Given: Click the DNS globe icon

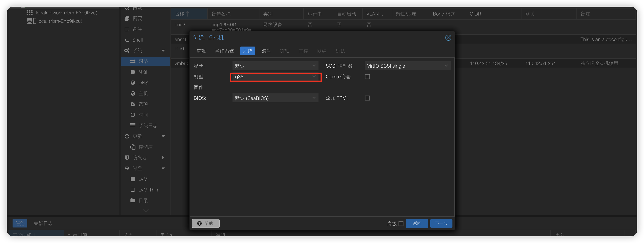Looking at the screenshot, I should [x=133, y=83].
